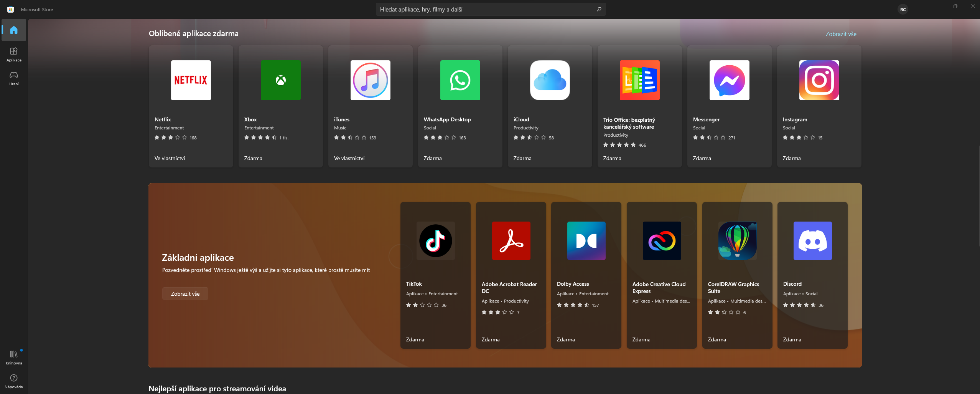Open the Messenger app icon
980x394 pixels.
pyautogui.click(x=729, y=80)
